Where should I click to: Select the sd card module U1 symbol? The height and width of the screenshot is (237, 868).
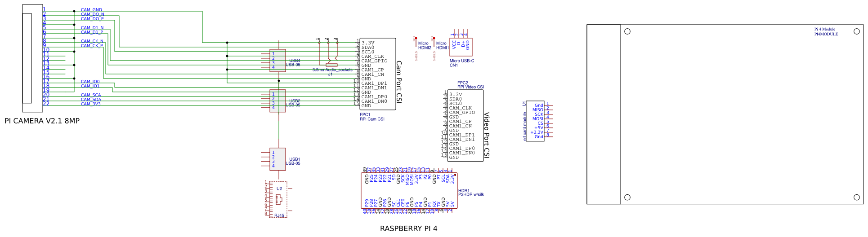[x=535, y=121]
